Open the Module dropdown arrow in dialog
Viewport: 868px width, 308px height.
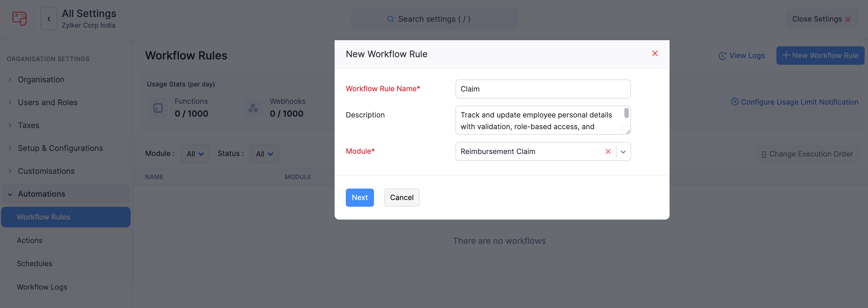(623, 152)
